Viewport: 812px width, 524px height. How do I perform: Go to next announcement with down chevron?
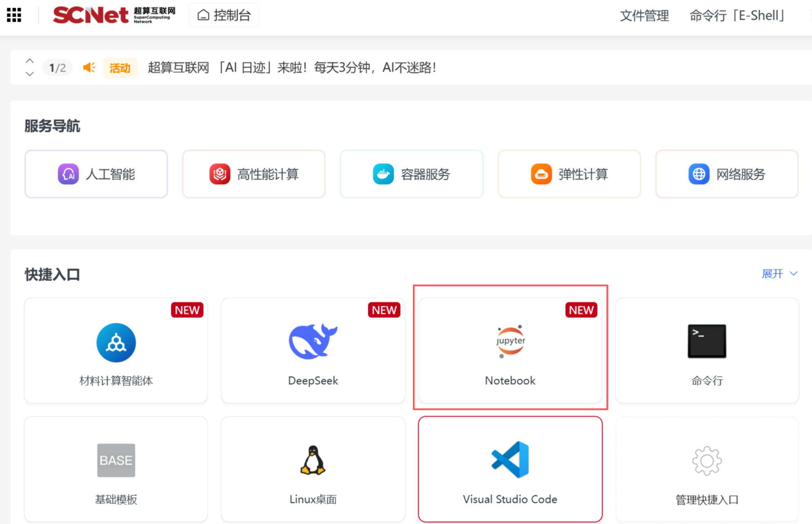[29, 74]
